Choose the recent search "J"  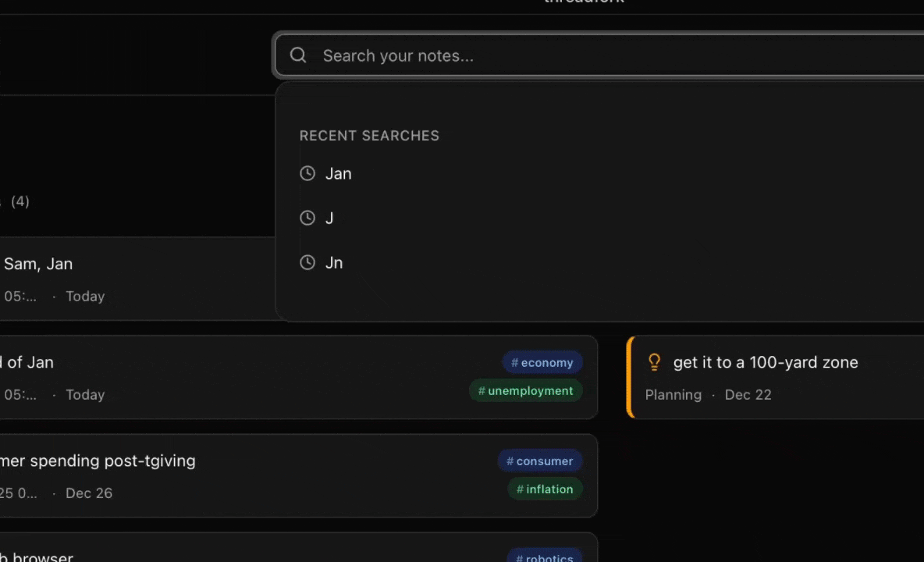329,219
